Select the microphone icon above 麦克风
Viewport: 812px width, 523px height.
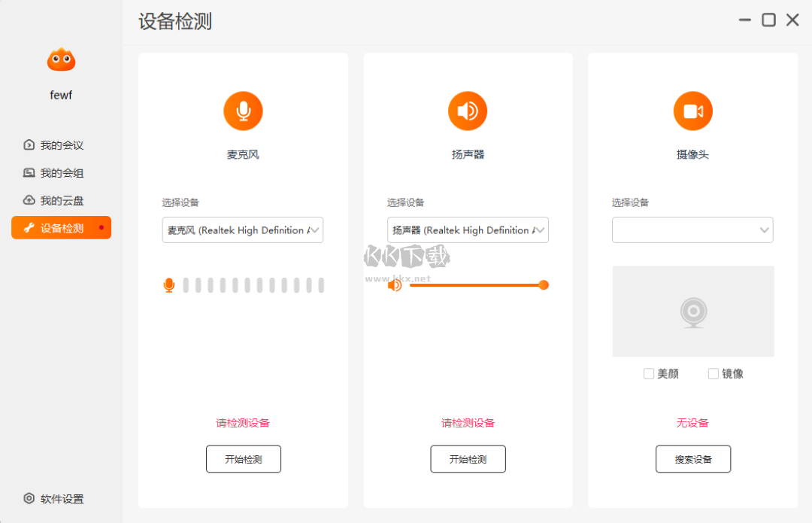tap(243, 111)
